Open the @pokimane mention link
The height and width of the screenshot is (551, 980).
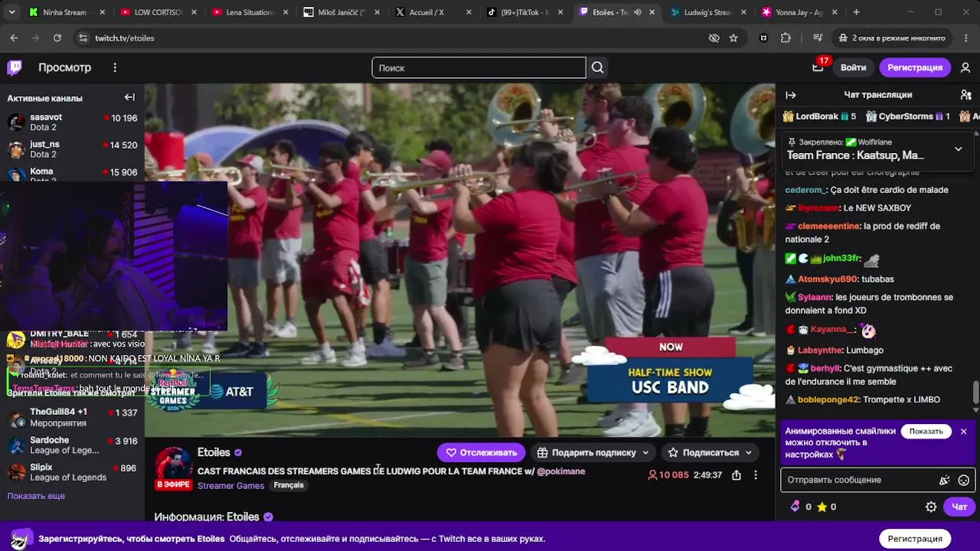point(561,471)
